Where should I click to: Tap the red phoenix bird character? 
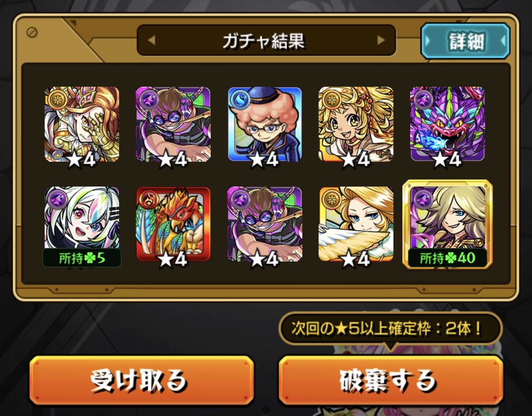[173, 224]
